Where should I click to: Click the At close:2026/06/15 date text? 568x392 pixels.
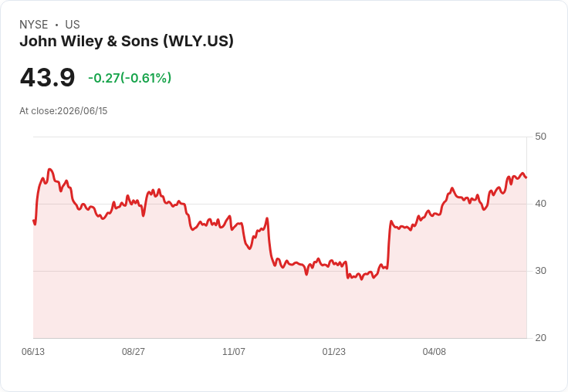63,111
